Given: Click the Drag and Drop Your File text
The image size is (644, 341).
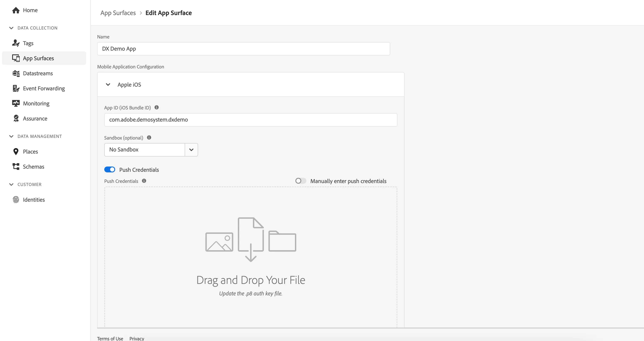Looking at the screenshot, I should pos(251,280).
